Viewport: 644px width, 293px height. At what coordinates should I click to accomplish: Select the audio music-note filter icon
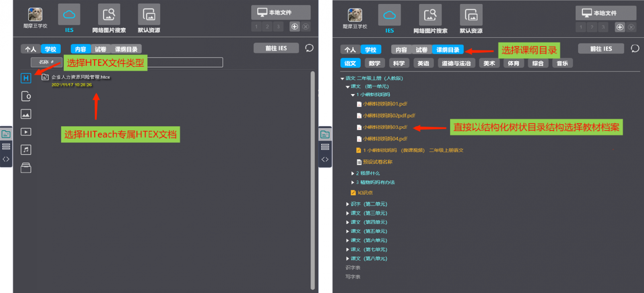coord(26,150)
